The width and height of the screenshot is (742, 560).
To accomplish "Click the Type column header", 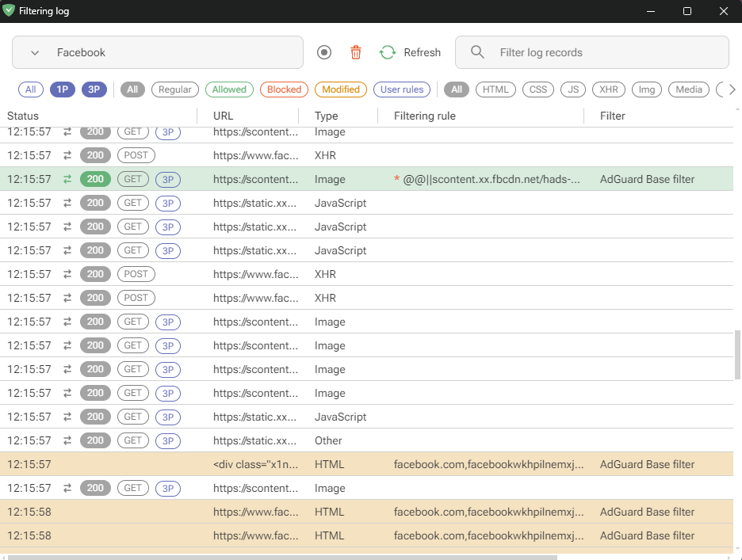I will click(326, 116).
